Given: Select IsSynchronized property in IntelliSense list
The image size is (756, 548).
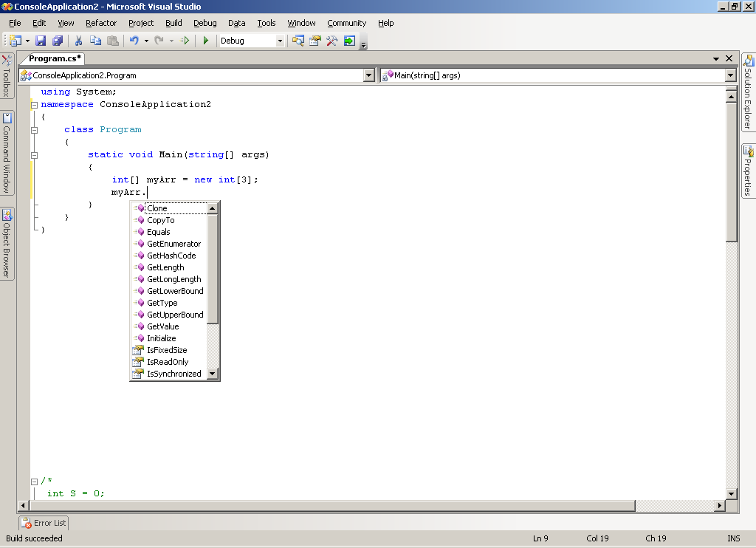Looking at the screenshot, I should pyautogui.click(x=169, y=374).
